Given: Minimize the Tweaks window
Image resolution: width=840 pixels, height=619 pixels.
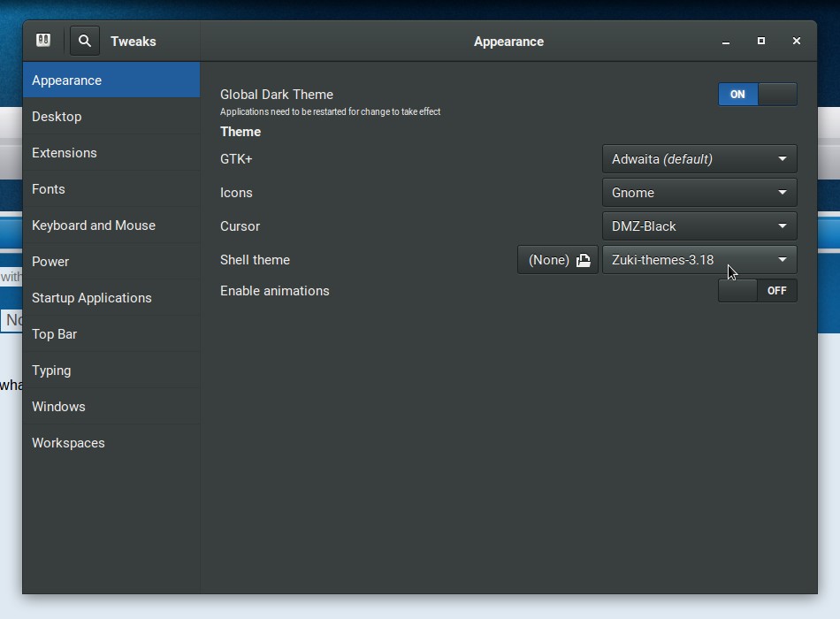Looking at the screenshot, I should click(726, 42).
